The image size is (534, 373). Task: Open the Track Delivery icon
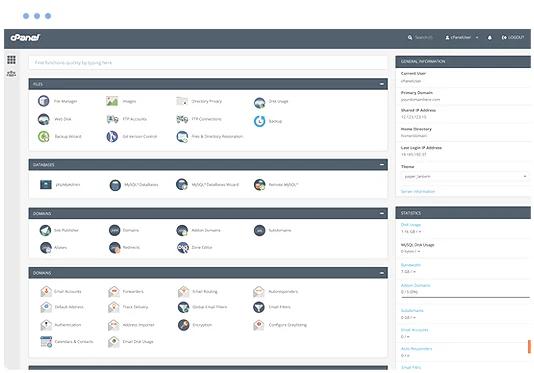[x=114, y=307]
